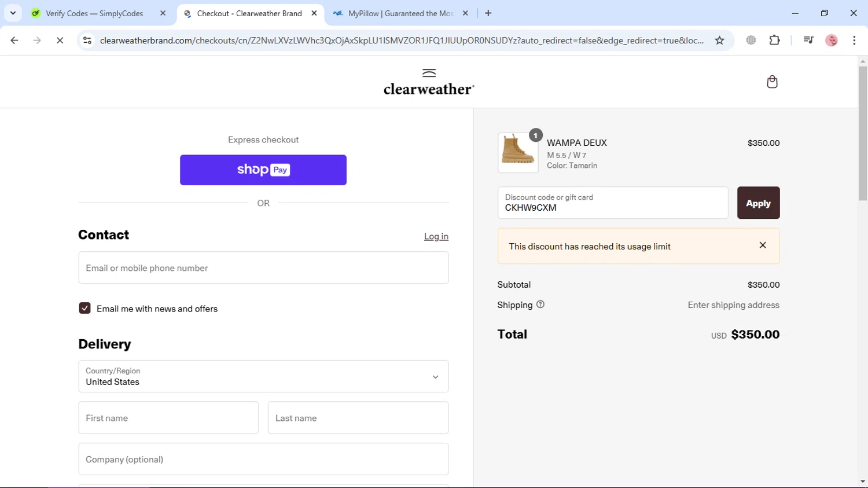Click the page scroll down arrow
Image resolution: width=868 pixels, height=488 pixels.
pyautogui.click(x=863, y=482)
